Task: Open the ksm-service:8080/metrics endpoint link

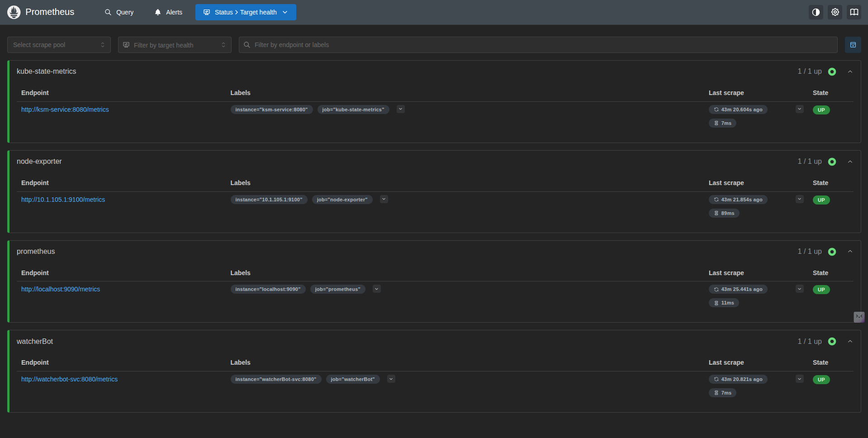Action: pos(65,109)
